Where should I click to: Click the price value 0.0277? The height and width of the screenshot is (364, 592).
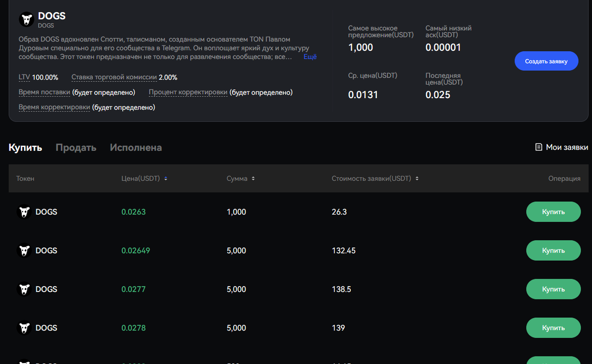click(134, 290)
